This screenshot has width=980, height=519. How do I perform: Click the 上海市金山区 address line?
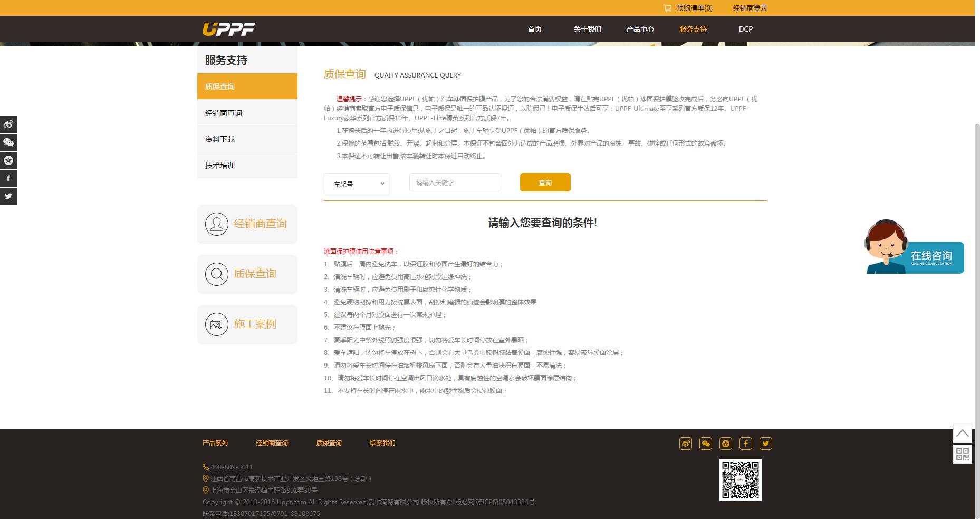pyautogui.click(x=264, y=490)
